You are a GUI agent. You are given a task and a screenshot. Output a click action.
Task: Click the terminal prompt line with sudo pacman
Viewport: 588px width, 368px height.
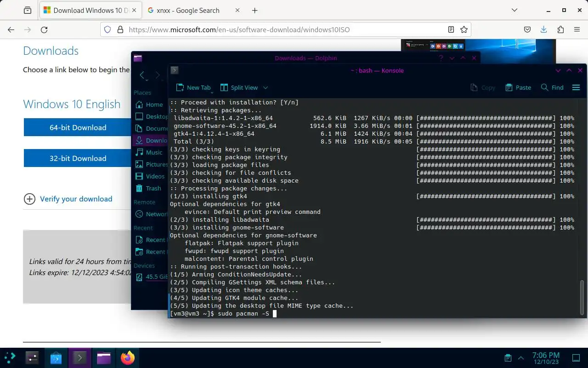click(x=223, y=314)
